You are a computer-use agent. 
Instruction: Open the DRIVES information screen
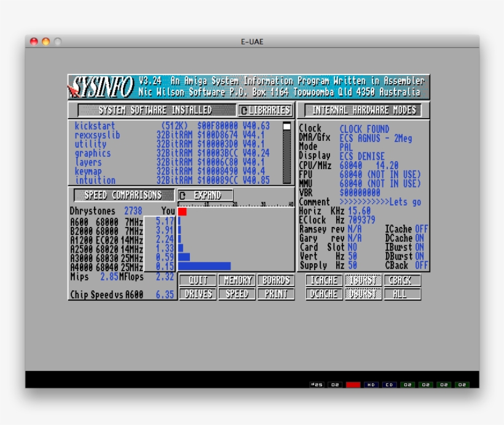coord(198,294)
